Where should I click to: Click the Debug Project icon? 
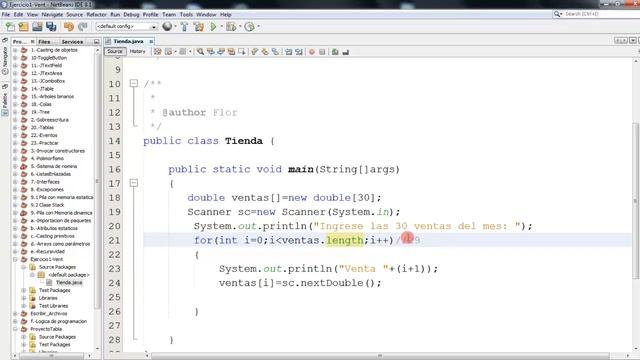pyautogui.click(x=231, y=27)
